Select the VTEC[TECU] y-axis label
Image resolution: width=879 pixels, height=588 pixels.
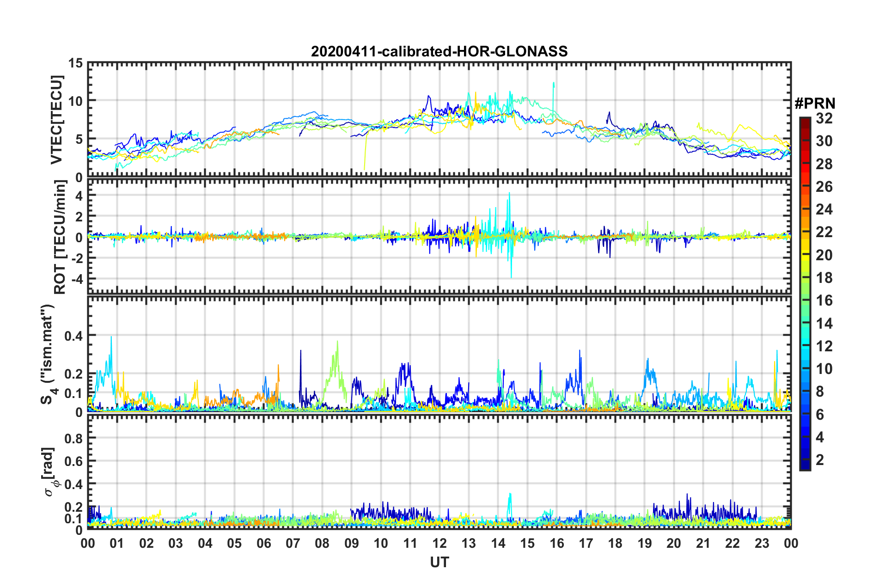[56, 120]
